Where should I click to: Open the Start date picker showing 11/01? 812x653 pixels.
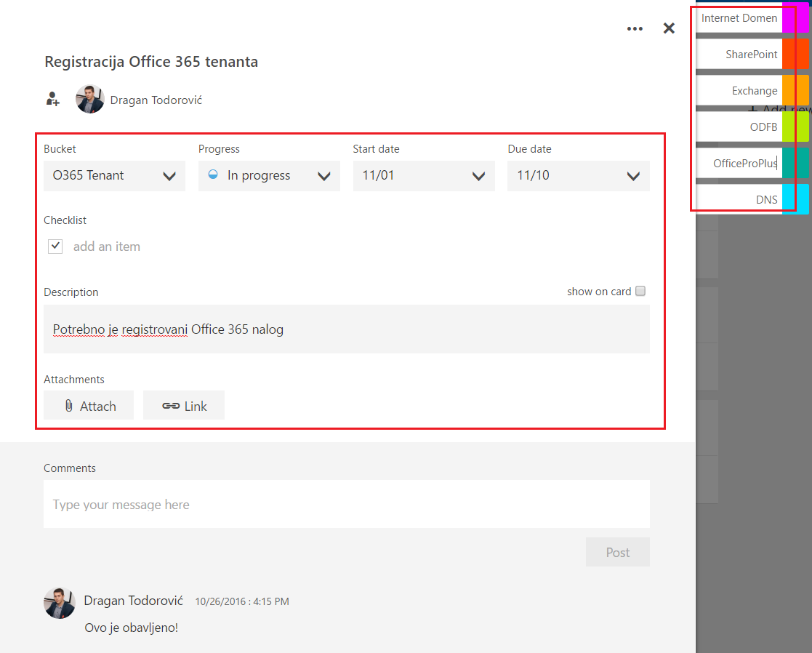424,175
